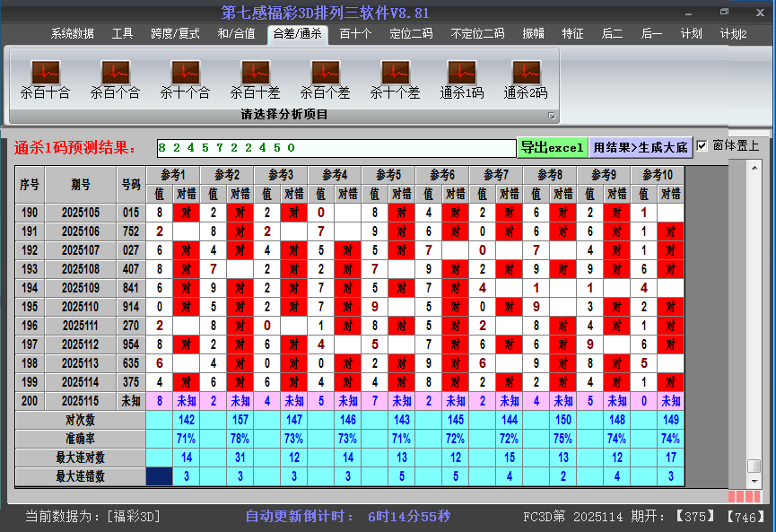Image resolution: width=776 pixels, height=532 pixels.
Task: Select the 杀百个差 analysis icon
Action: click(x=325, y=80)
